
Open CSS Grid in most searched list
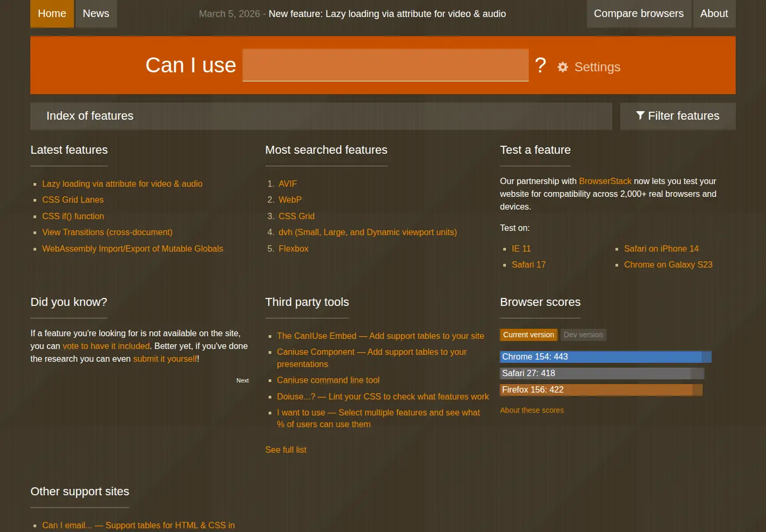click(296, 216)
